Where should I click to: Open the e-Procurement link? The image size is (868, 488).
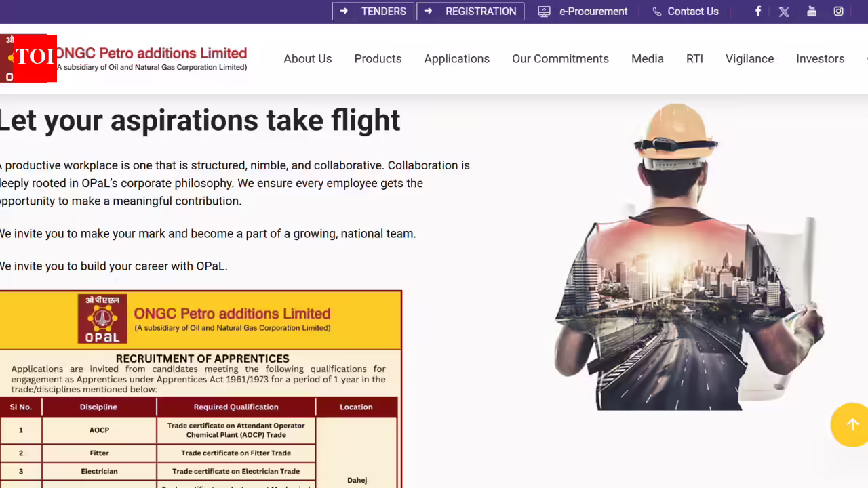[593, 12]
